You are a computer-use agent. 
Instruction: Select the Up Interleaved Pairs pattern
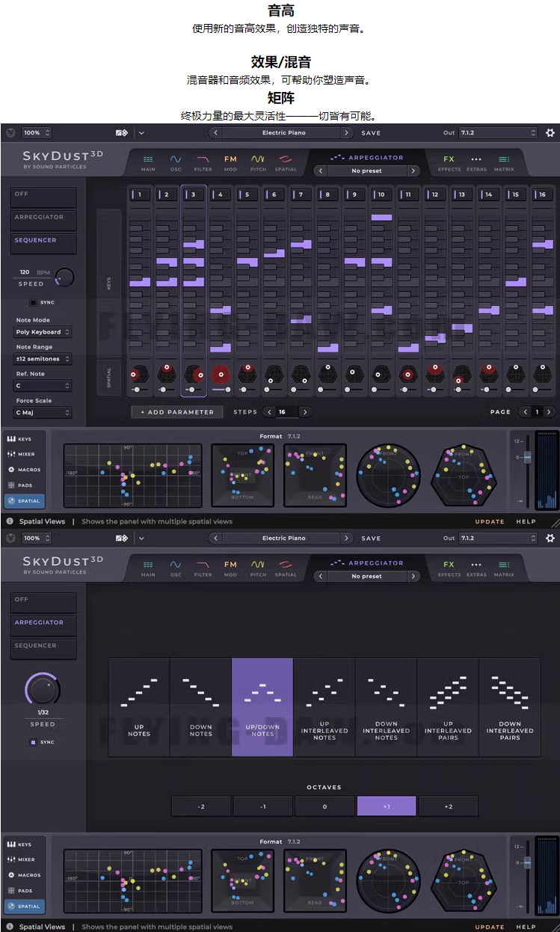[x=448, y=708]
